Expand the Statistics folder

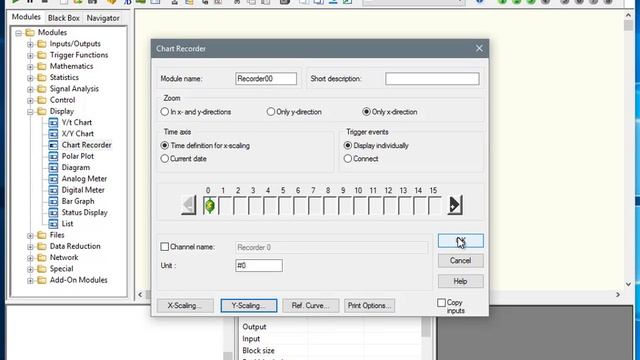pos(30,78)
